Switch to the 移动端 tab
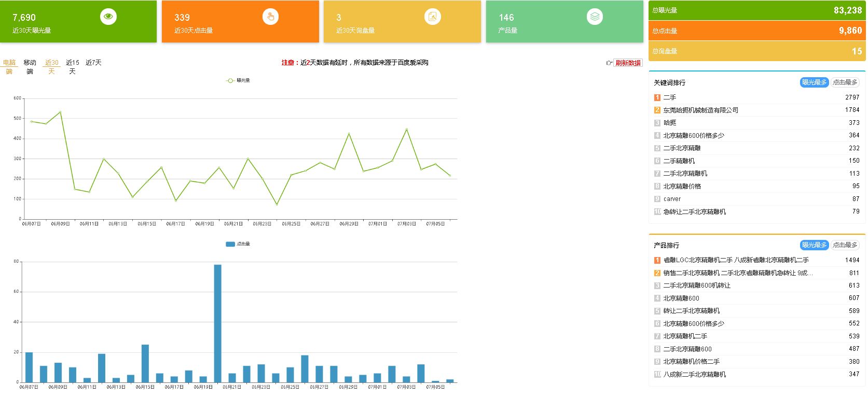The height and width of the screenshot is (399, 868). tap(30, 67)
